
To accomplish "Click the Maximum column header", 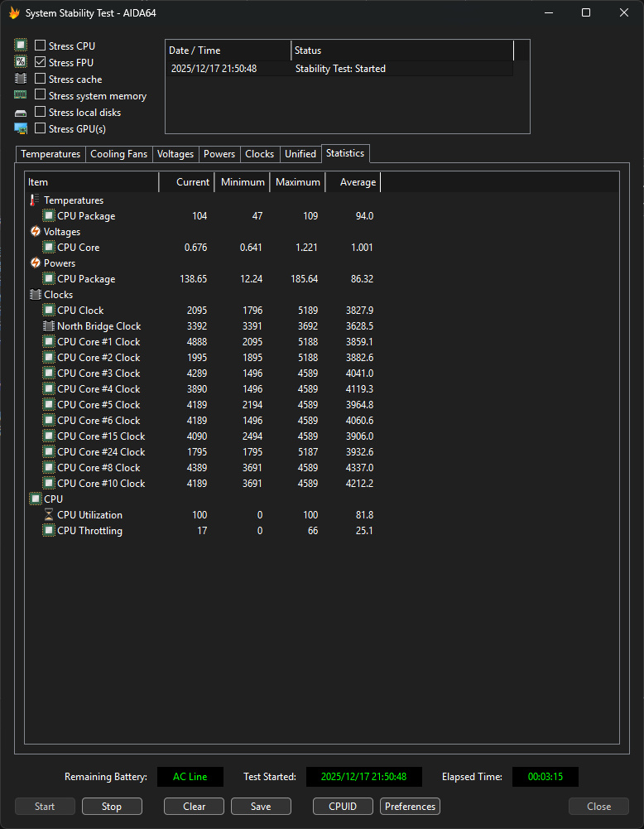I will pos(297,182).
